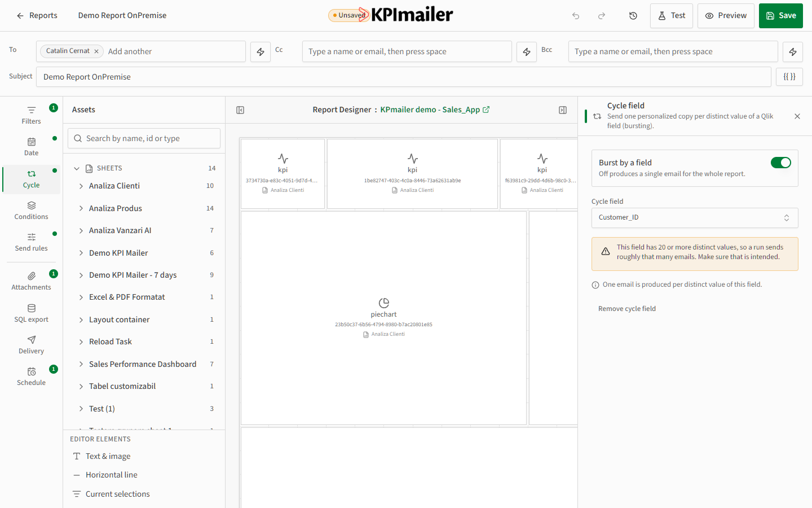Click the redo arrow icon
Screen dimensions: 812x508
pos(602,16)
